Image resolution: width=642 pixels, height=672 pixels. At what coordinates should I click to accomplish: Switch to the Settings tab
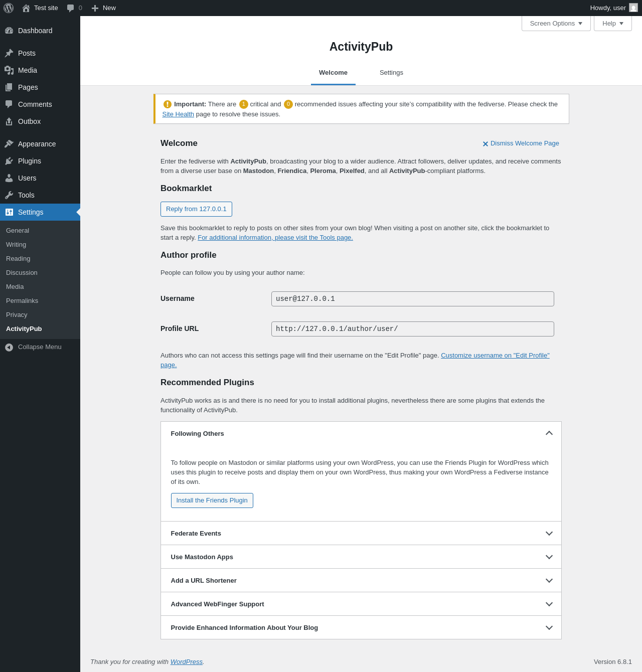[x=391, y=73]
